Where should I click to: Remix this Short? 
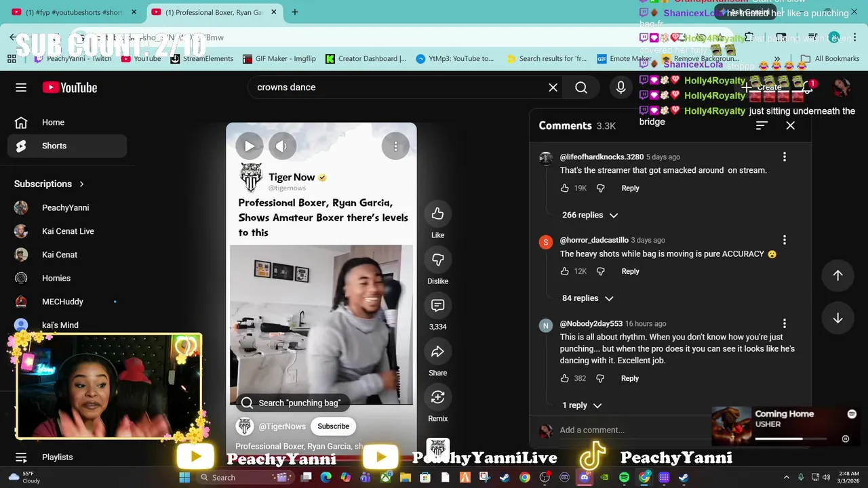click(x=437, y=397)
